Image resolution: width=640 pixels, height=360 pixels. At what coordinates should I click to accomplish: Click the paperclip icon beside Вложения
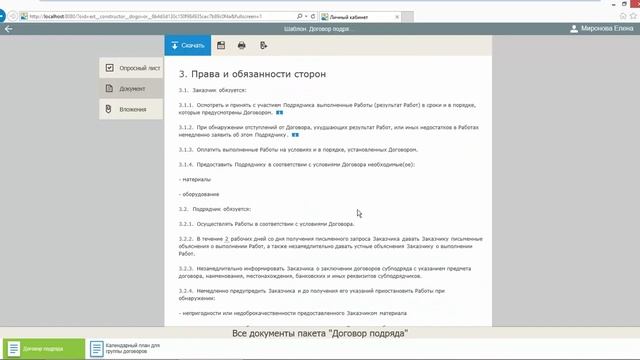tap(109, 109)
